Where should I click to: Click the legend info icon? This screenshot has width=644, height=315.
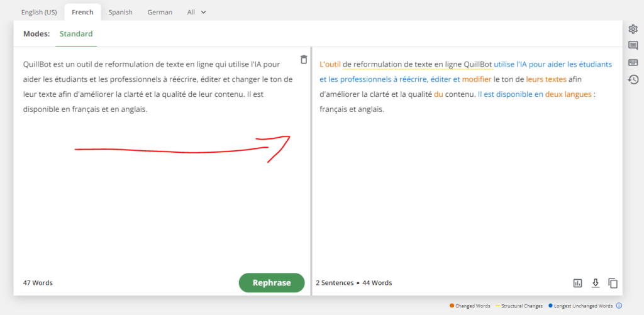(619, 306)
